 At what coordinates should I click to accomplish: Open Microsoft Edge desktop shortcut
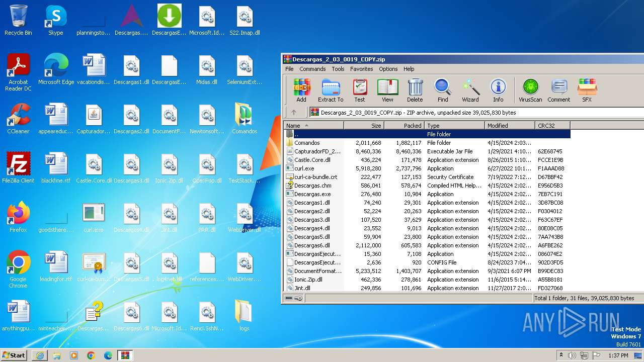[x=56, y=70]
